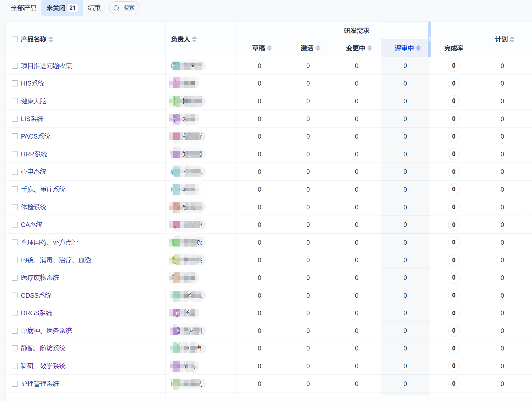Image resolution: width=532 pixels, height=402 pixels.
Task: Check the select-all checkbox beside 产品名称
Action: [15, 39]
